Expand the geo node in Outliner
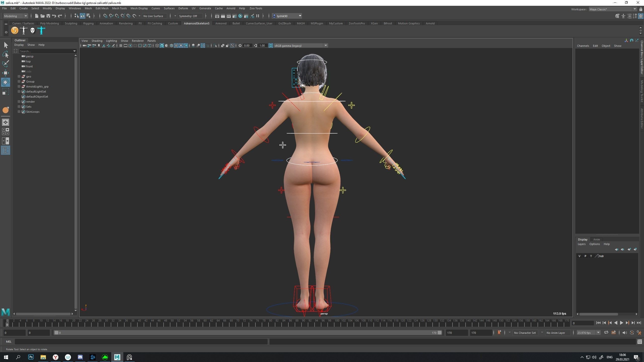 coord(19,76)
